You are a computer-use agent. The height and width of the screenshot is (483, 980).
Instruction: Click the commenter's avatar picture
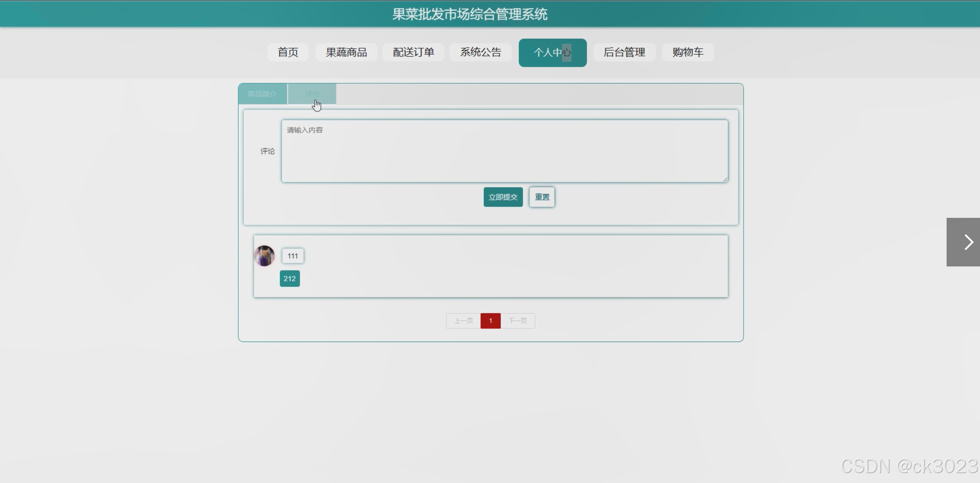[264, 256]
